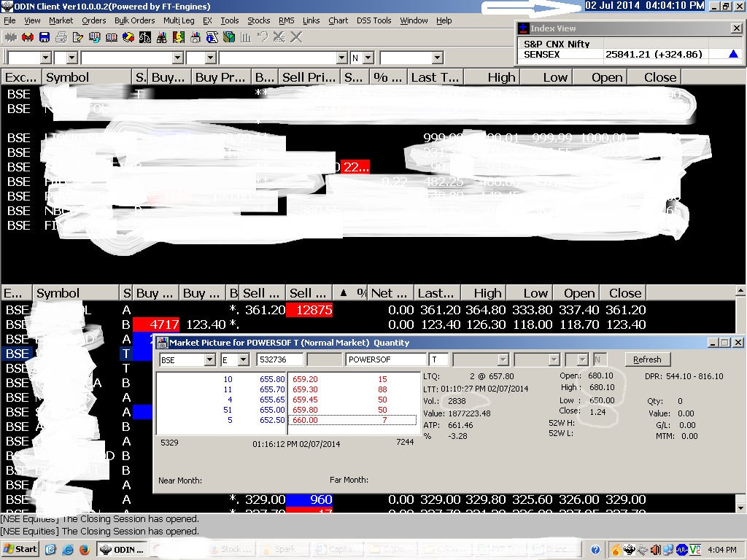Click the book with blue arrow icon

point(95,36)
